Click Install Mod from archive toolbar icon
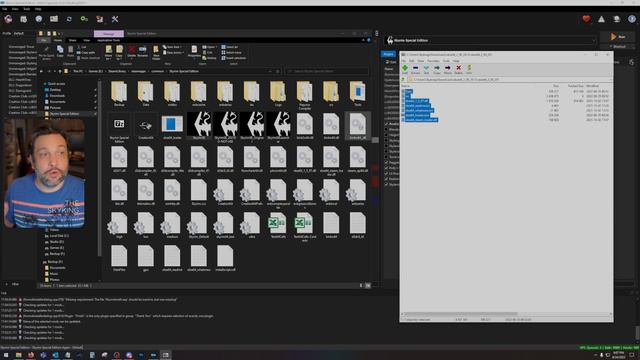The height and width of the screenshot is (360, 640). [x=24, y=19]
